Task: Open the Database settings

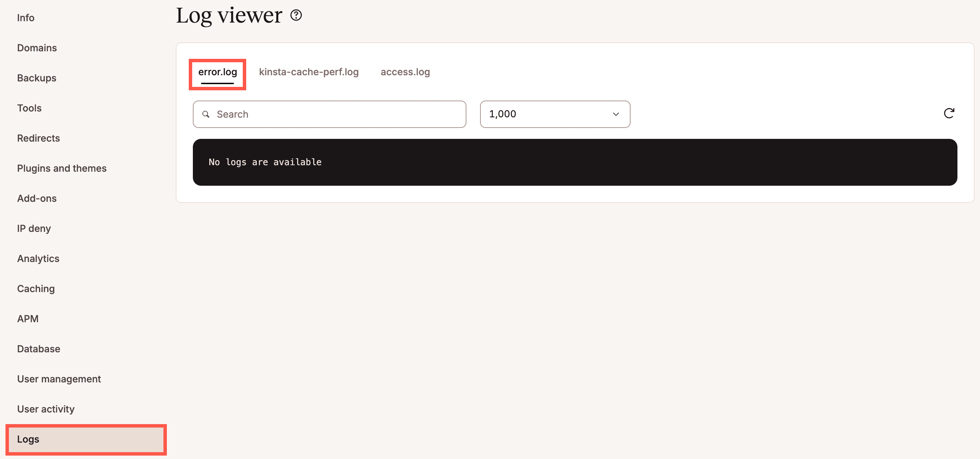Action: (38, 349)
